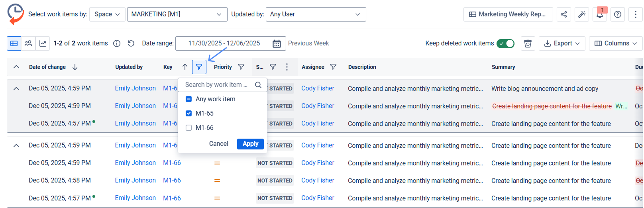Click the Search by work item field
Viewport: 644px width, 208px height.
[217, 85]
